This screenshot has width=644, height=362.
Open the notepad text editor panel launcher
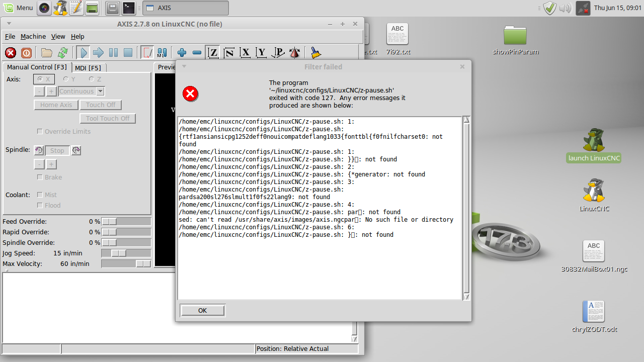(76, 8)
